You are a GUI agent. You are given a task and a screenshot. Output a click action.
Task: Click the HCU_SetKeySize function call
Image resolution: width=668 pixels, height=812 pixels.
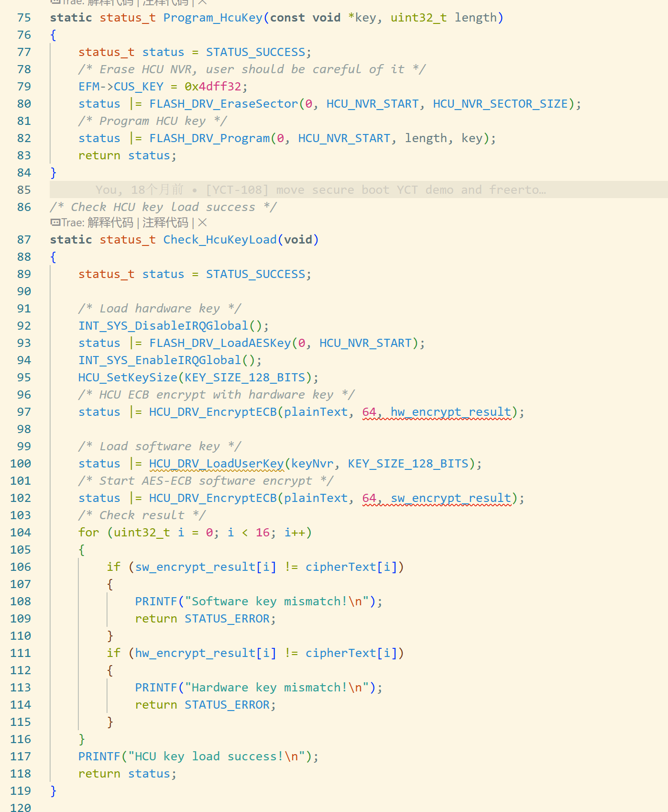[x=128, y=378]
